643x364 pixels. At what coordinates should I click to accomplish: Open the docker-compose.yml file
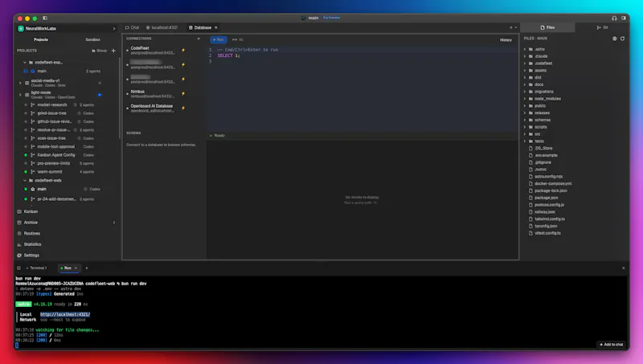pos(553,183)
